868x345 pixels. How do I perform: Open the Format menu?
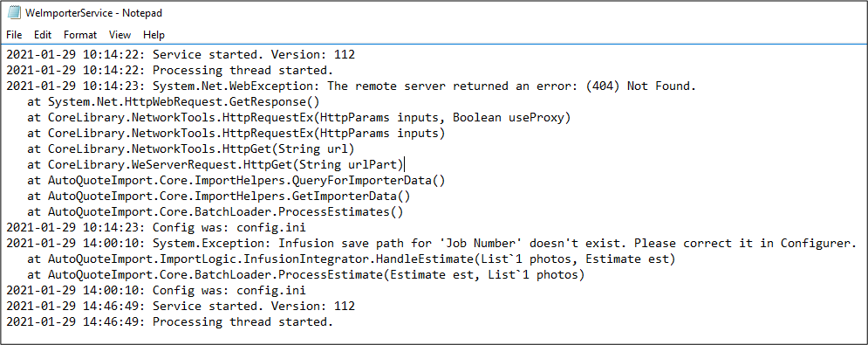(80, 35)
